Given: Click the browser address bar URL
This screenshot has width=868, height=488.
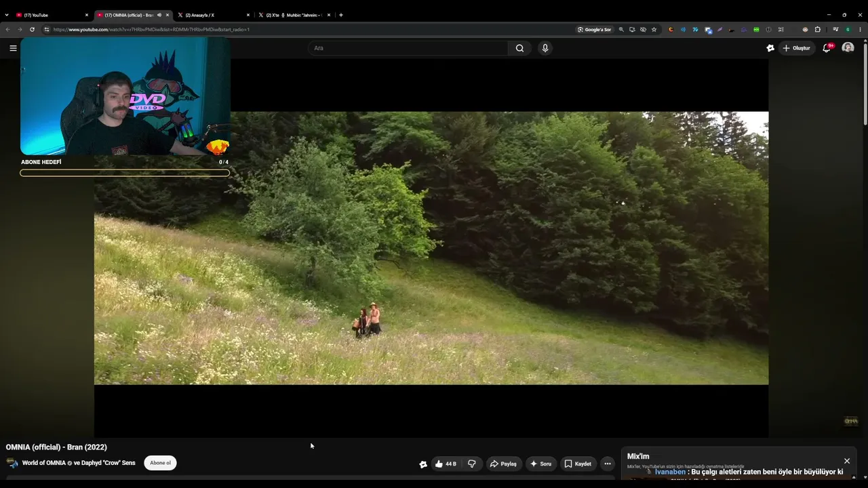Looking at the screenshot, I should tap(152, 29).
